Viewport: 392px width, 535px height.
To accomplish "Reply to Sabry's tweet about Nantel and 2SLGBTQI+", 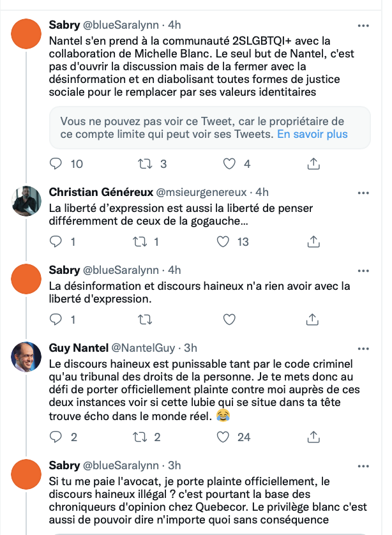I will tap(56, 164).
